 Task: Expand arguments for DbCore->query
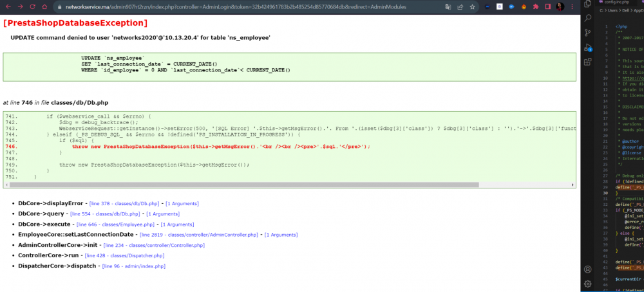(163, 214)
